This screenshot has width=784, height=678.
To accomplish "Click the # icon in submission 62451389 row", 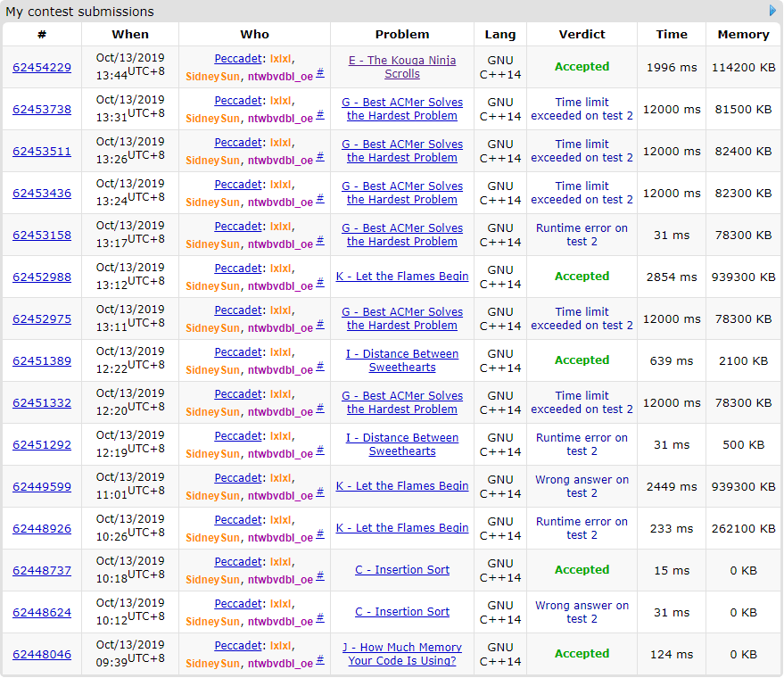I will [320, 367].
